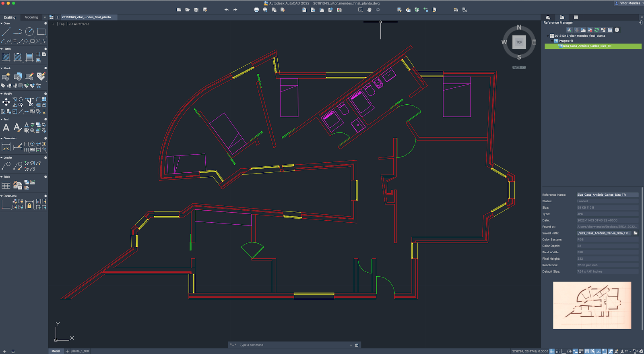Screen dimensions: 644x354
Task: Toggle Ortho mode in status bar
Action: (x=563, y=351)
